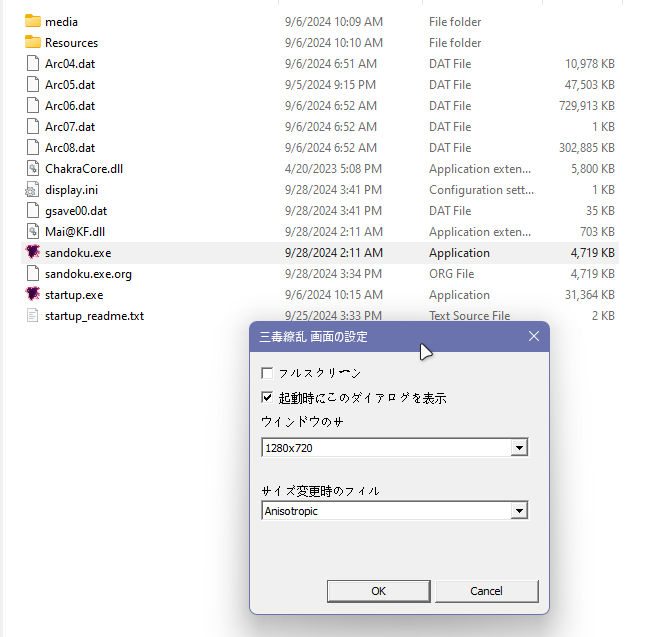Expand the Anisotropic filter dropdown

pyautogui.click(x=518, y=511)
